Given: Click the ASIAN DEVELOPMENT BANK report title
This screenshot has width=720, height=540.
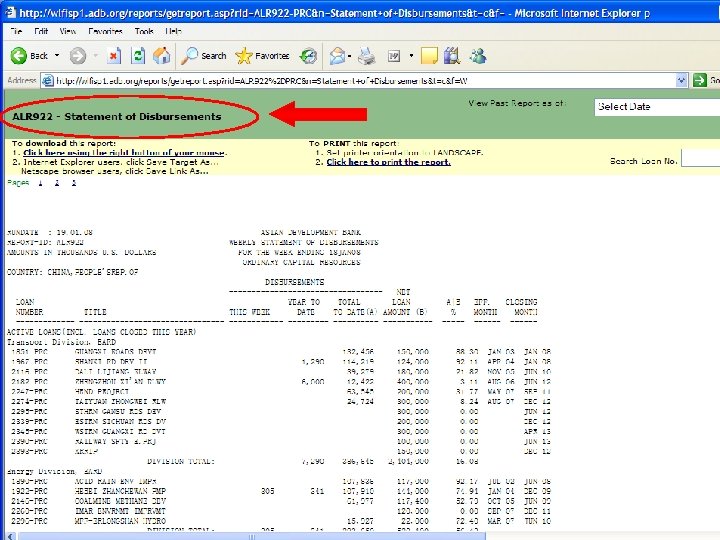Looking at the screenshot, I should coord(311,232).
